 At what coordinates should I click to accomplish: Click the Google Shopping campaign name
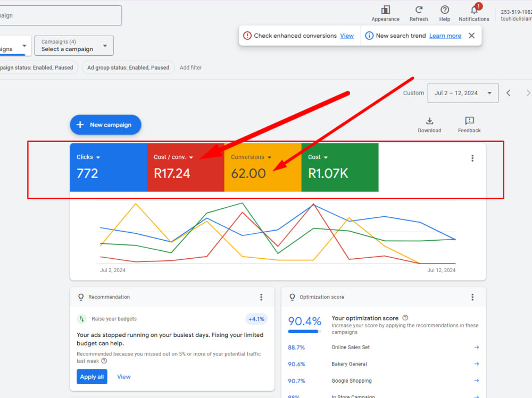pyautogui.click(x=352, y=380)
